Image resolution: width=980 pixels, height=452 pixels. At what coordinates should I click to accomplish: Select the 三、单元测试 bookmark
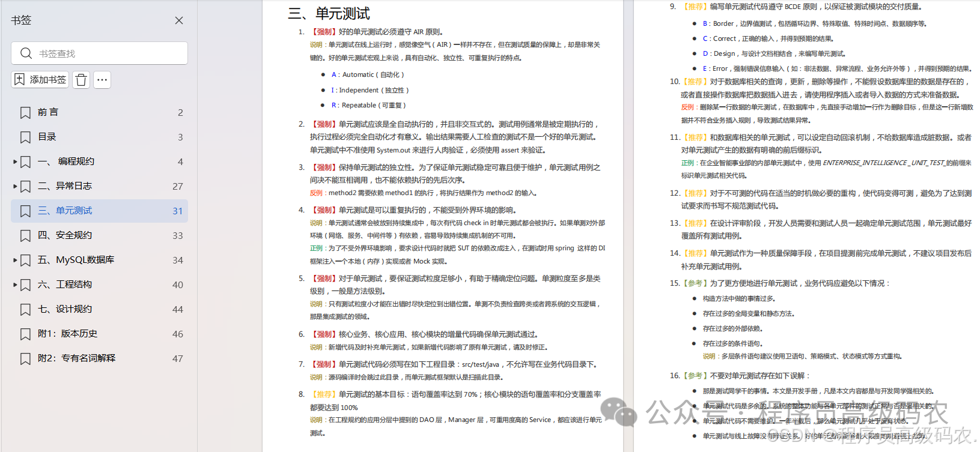(99, 211)
